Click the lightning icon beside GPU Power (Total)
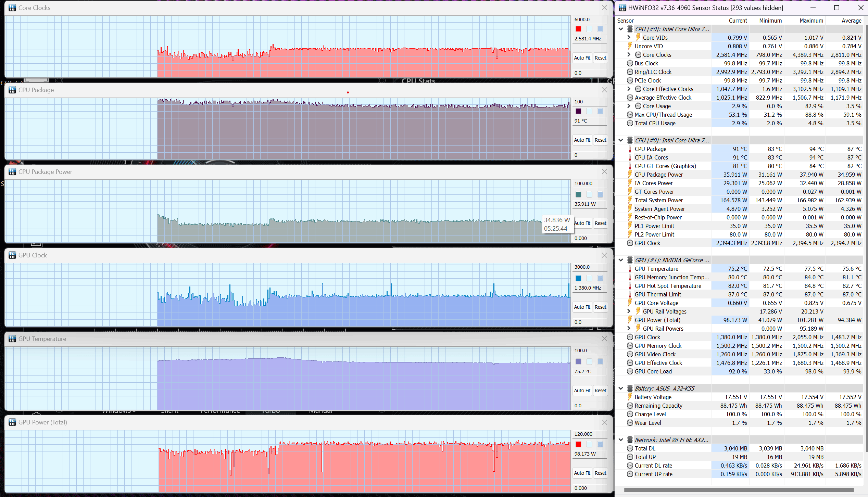This screenshot has width=868, height=497. coord(630,320)
